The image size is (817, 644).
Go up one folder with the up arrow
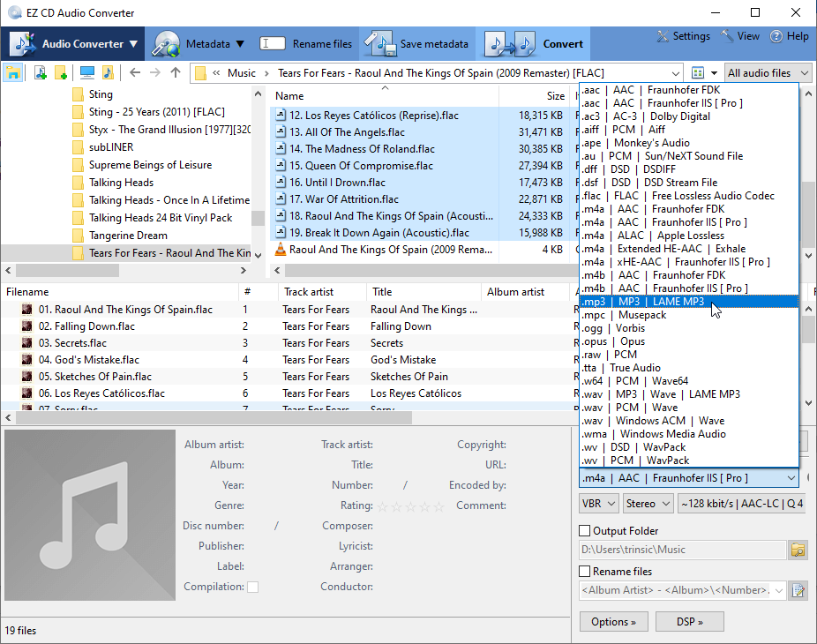pos(176,72)
